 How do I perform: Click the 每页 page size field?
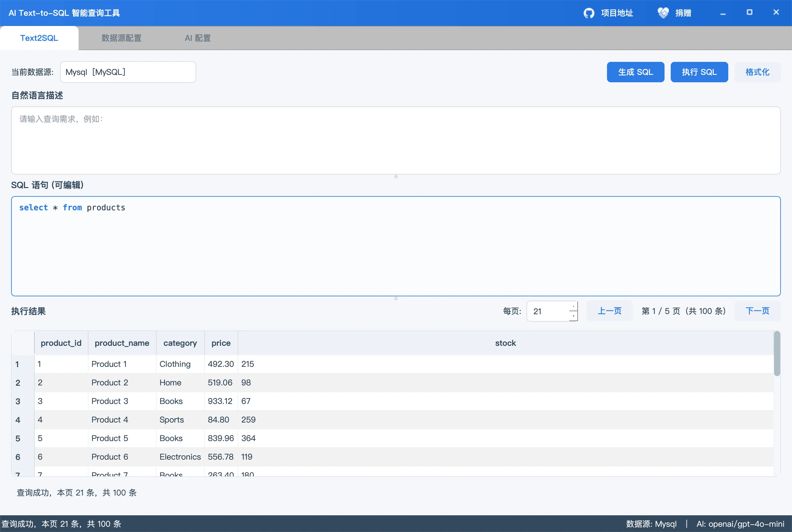(x=548, y=311)
